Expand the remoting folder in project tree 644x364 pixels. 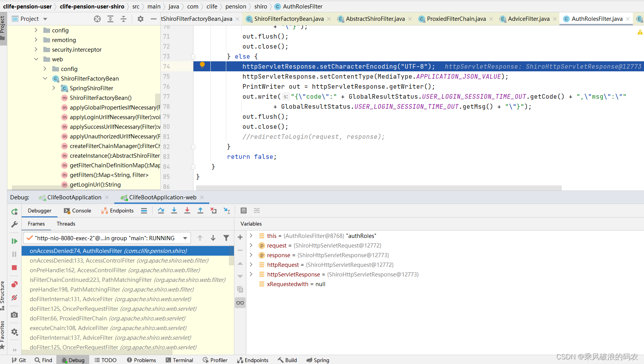click(x=36, y=40)
